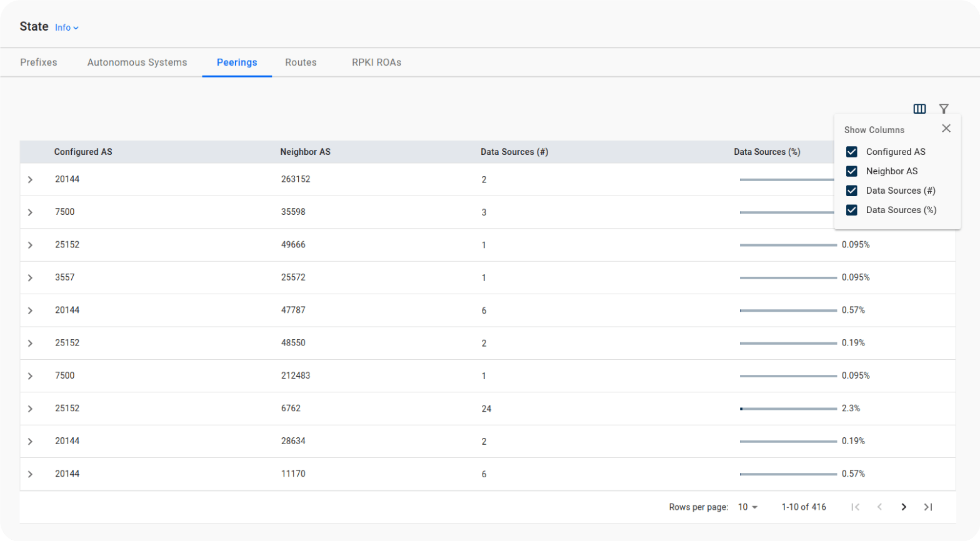
Task: Expand row with neighbor AS 263152
Action: click(30, 180)
